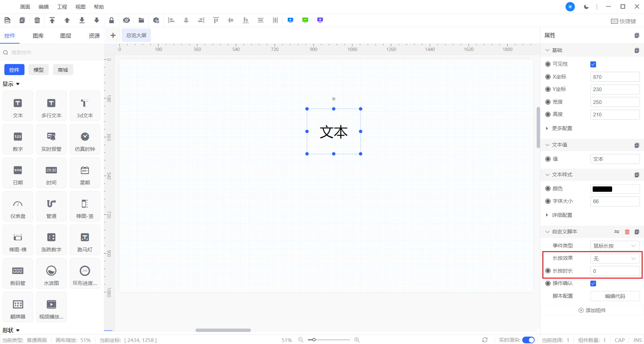This screenshot has width=644, height=344.
Task: Open the 工程 menu
Action: point(62,7)
